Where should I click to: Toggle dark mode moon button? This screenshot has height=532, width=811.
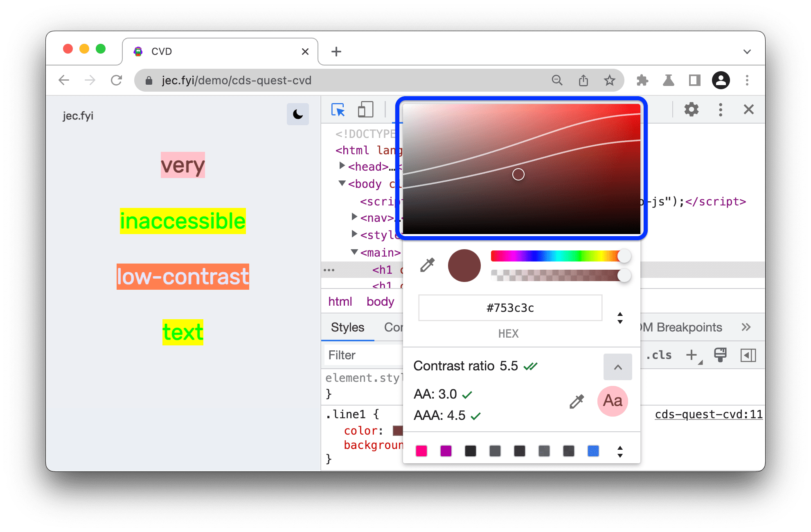point(297,114)
